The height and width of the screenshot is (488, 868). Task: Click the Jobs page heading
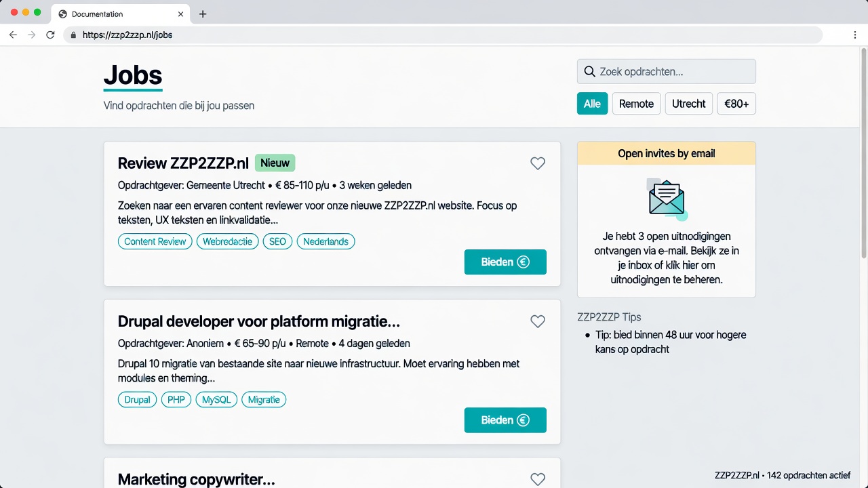[x=133, y=75]
